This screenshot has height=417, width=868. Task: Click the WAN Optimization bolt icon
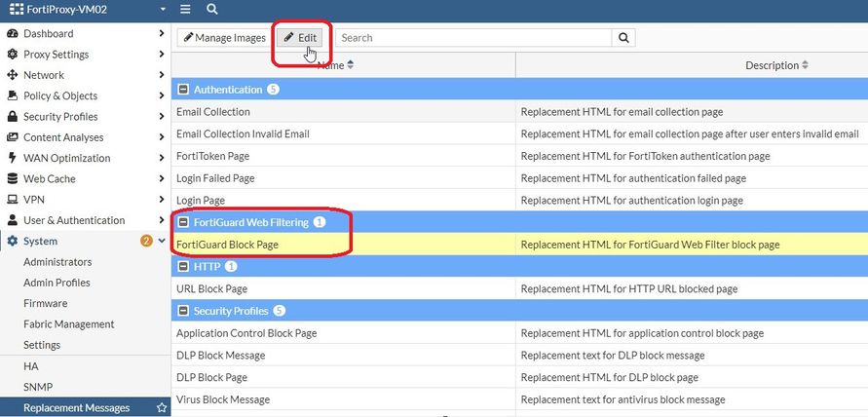(13, 158)
